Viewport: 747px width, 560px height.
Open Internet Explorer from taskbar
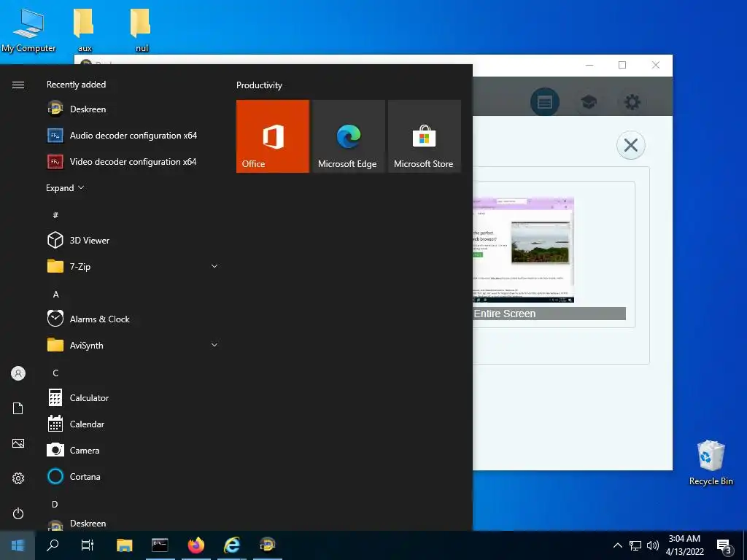coord(232,545)
